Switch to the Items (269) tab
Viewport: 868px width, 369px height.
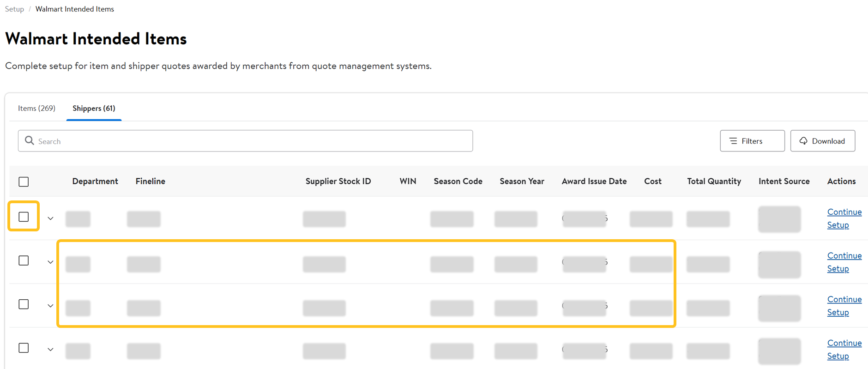pos(37,108)
